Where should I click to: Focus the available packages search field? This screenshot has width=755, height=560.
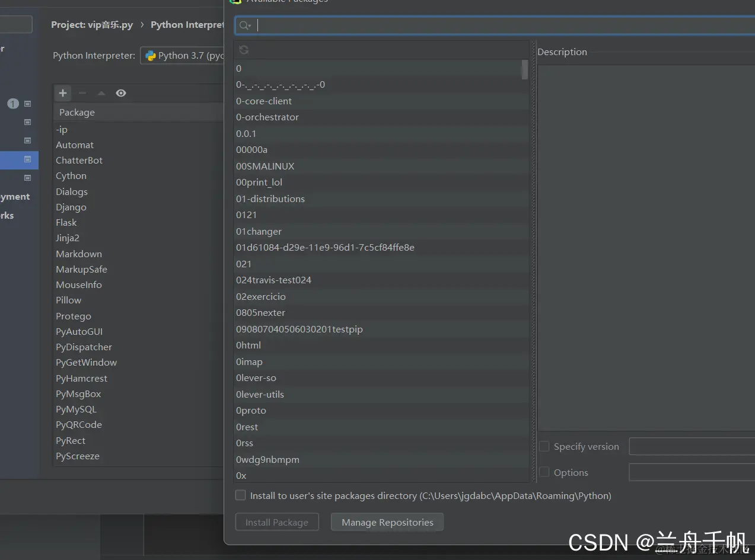495,25
